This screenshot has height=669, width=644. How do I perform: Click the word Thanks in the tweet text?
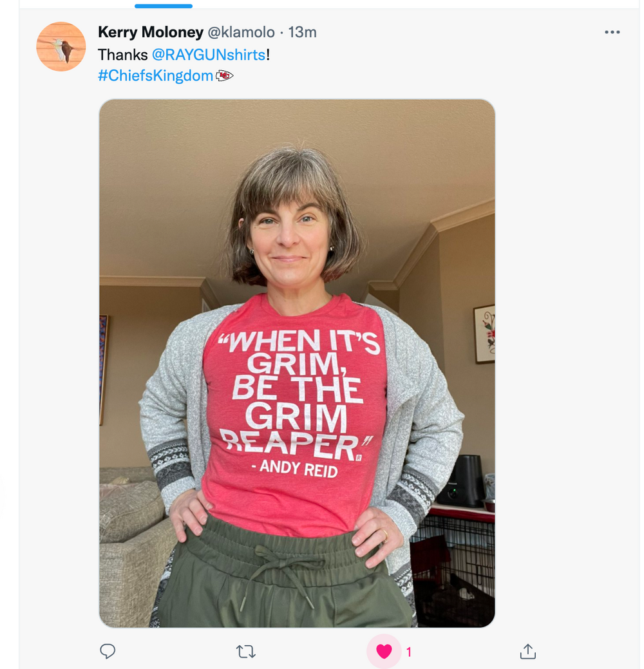click(x=122, y=55)
